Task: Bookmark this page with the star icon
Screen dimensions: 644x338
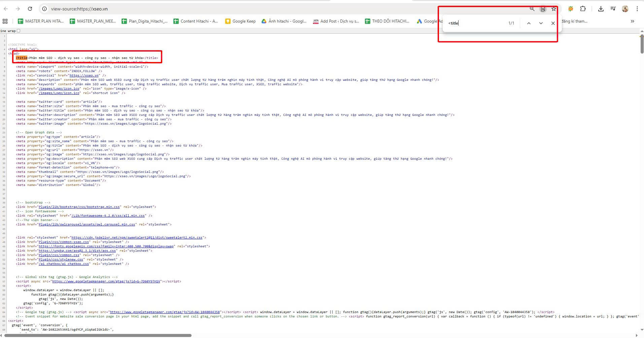Action: (554, 9)
